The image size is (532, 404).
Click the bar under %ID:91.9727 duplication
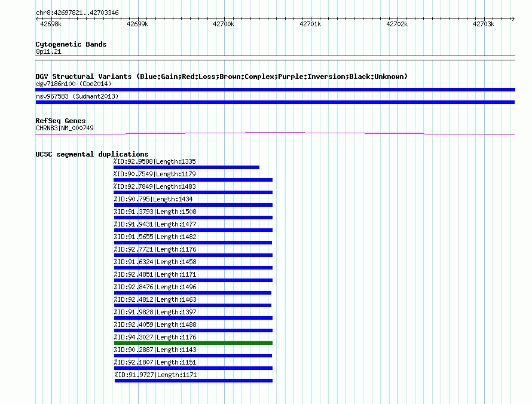(x=194, y=381)
